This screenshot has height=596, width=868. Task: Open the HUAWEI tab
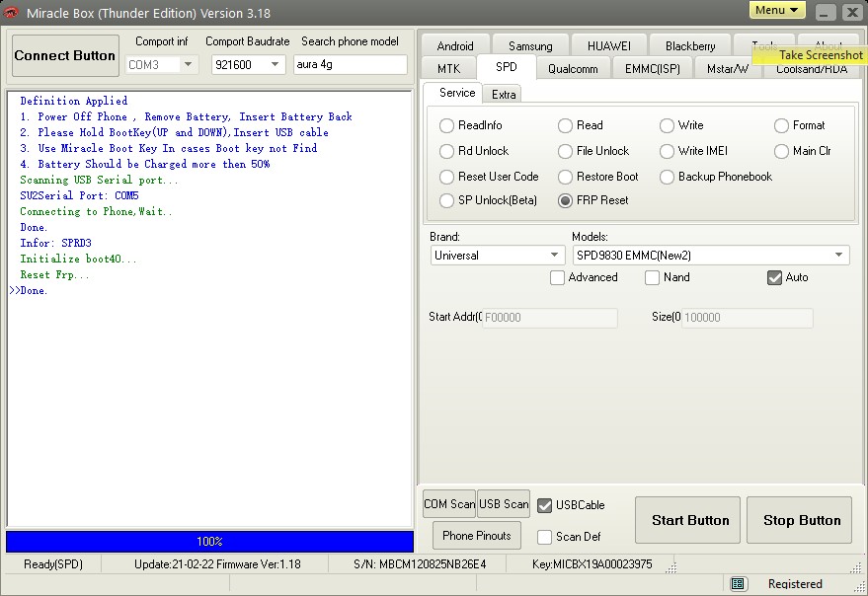(x=609, y=46)
